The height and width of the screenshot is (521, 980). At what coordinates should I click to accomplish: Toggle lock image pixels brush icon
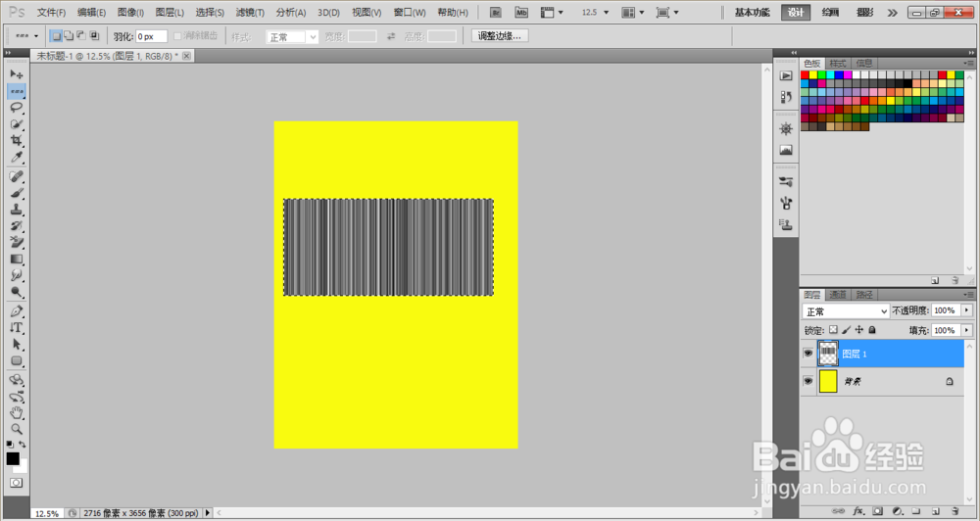pyautogui.click(x=847, y=330)
